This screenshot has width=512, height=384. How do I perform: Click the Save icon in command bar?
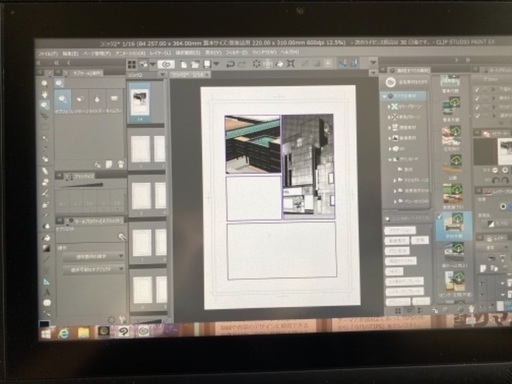pyautogui.click(x=207, y=64)
